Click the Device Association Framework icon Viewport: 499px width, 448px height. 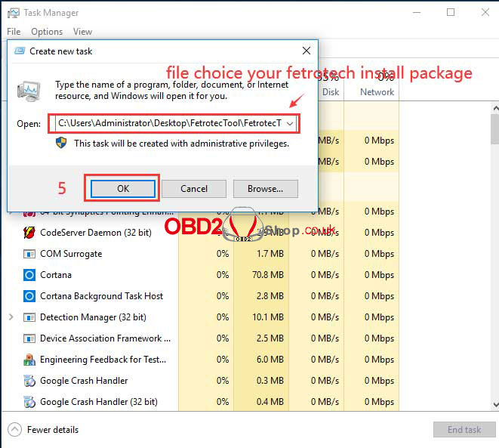(29, 338)
